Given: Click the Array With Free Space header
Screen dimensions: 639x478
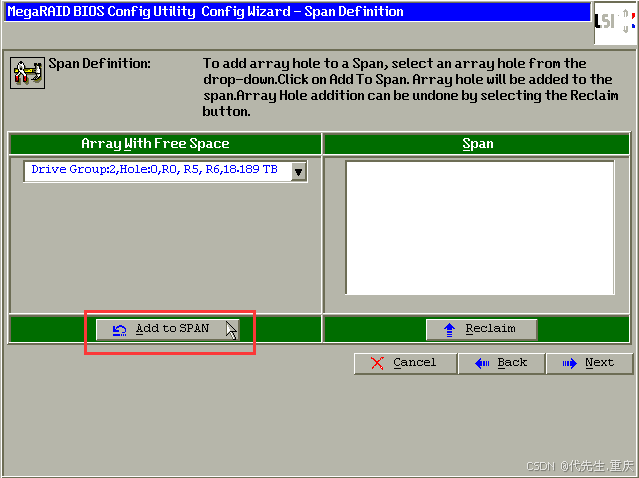Looking at the screenshot, I should point(165,144).
